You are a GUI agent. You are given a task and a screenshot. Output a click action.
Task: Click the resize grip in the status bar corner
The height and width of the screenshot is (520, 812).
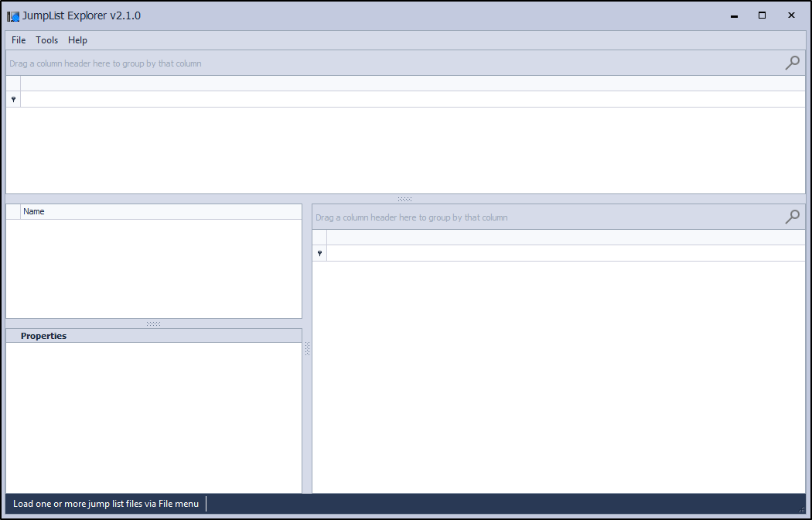coord(802,510)
